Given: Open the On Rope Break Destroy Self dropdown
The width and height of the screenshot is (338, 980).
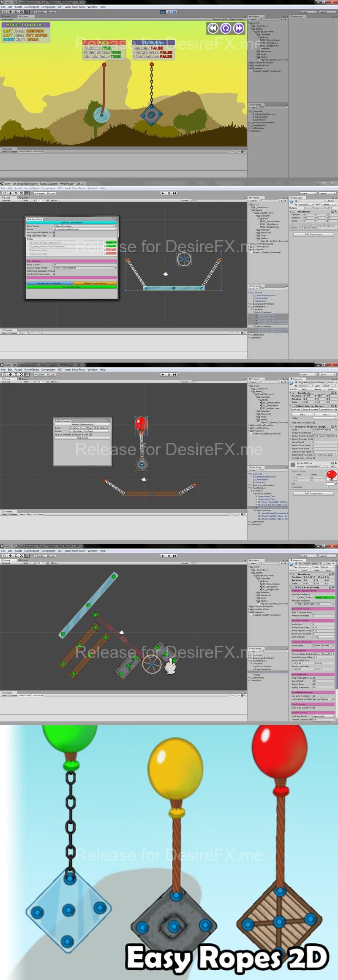Looking at the screenshot, I should tap(323, 716).
